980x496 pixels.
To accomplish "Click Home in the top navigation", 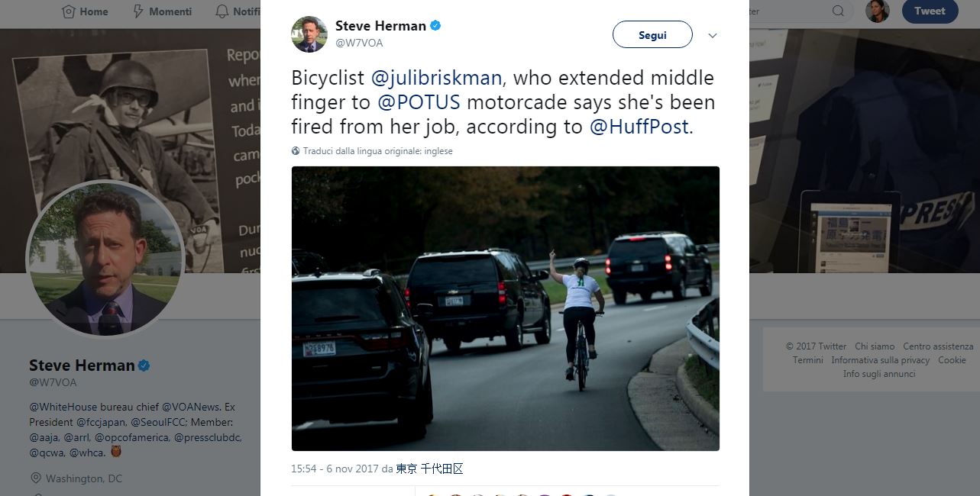I will click(x=85, y=11).
